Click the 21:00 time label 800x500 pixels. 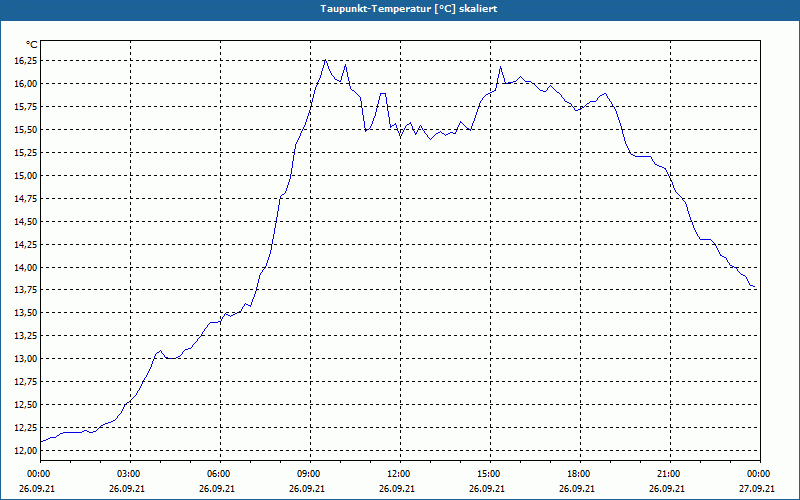(x=670, y=474)
